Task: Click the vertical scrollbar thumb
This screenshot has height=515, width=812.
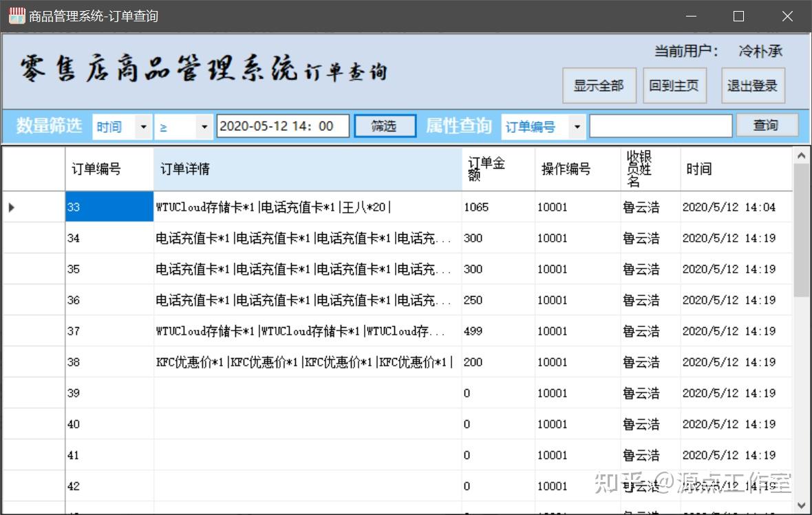Action: tap(801, 231)
